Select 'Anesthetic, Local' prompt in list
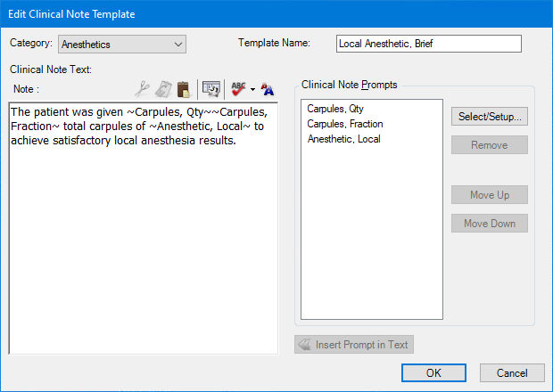 344,139
